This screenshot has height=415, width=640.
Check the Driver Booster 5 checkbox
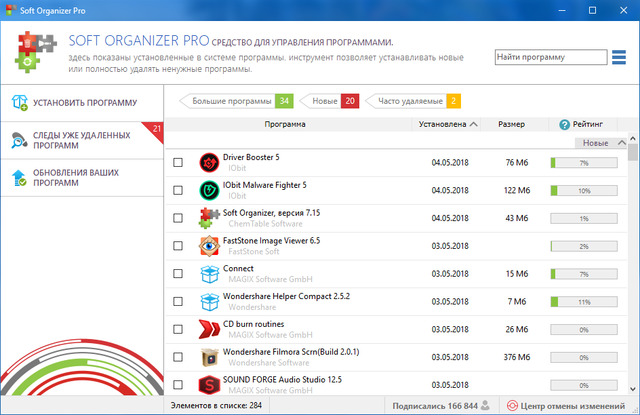pos(178,162)
